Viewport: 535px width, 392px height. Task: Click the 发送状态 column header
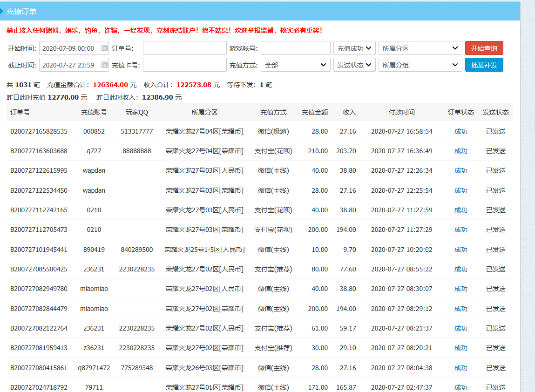click(495, 112)
